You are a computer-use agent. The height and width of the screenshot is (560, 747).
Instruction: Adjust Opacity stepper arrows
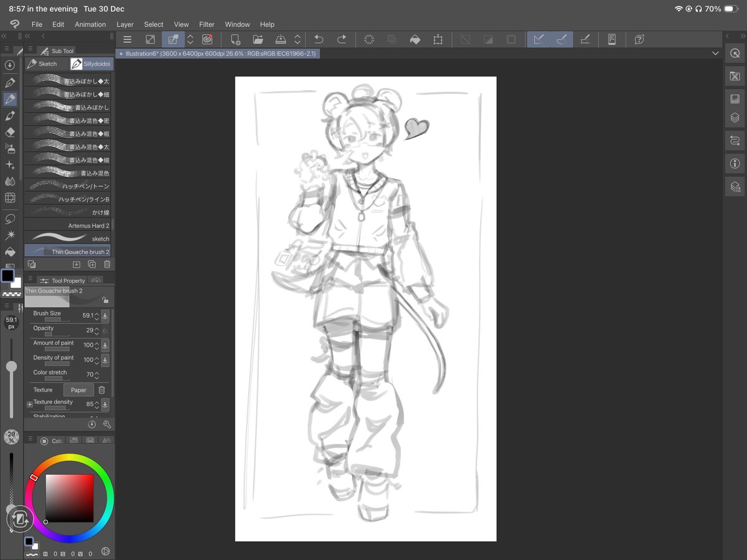click(x=96, y=330)
